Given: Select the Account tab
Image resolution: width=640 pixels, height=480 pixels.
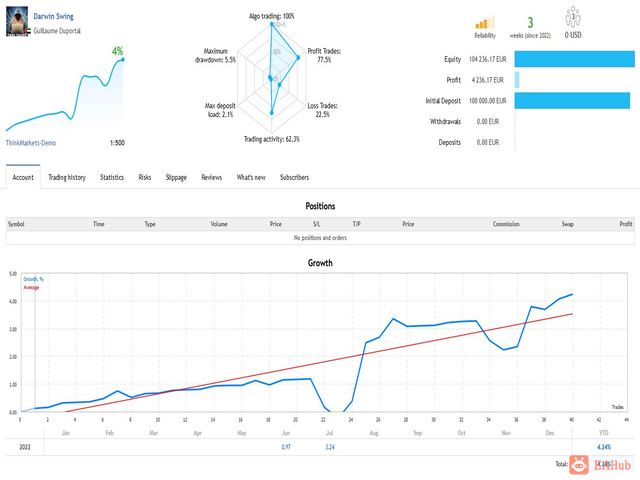Looking at the screenshot, I should [23, 177].
